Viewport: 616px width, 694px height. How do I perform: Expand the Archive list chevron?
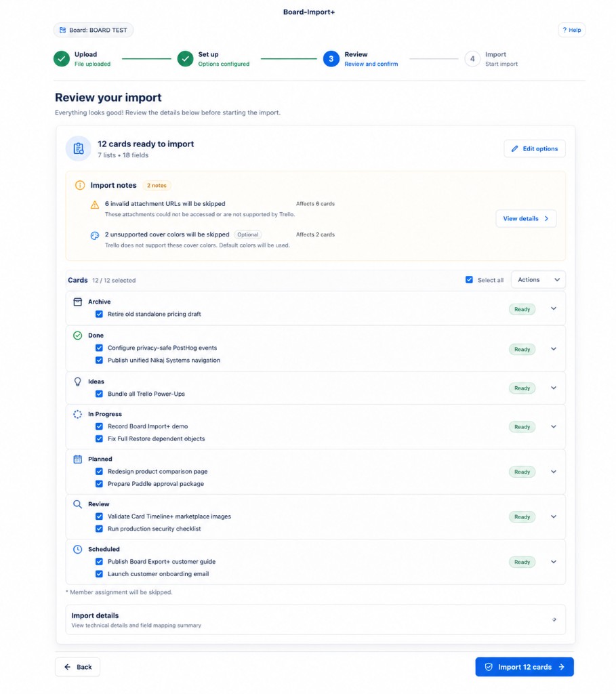point(554,308)
